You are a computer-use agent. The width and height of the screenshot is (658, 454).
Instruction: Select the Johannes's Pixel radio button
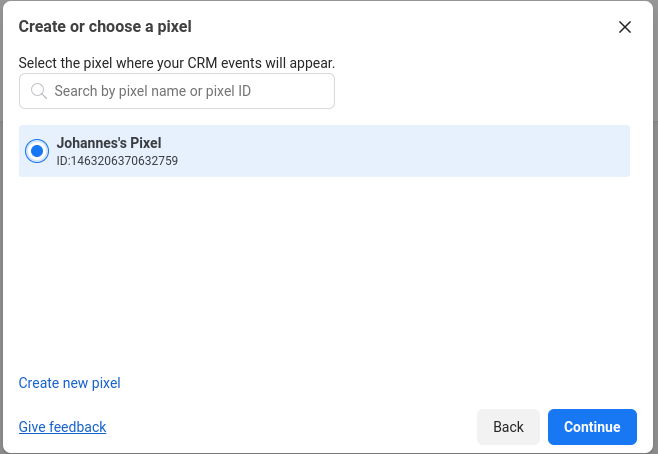(x=37, y=151)
